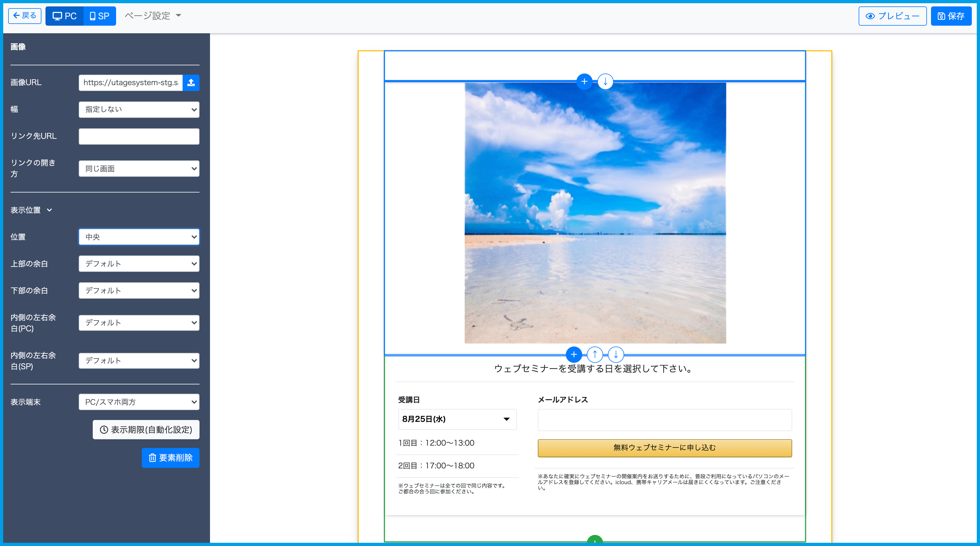Screen dimensions: 980x546
Task: Open the 受講日 date selector showing 8月25日
Action: (457, 419)
